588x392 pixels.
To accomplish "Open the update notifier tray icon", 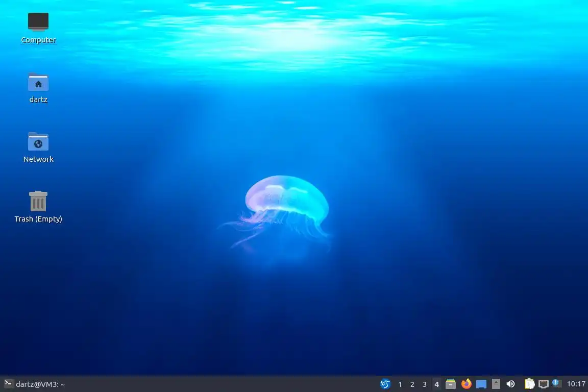I will [x=557, y=383].
